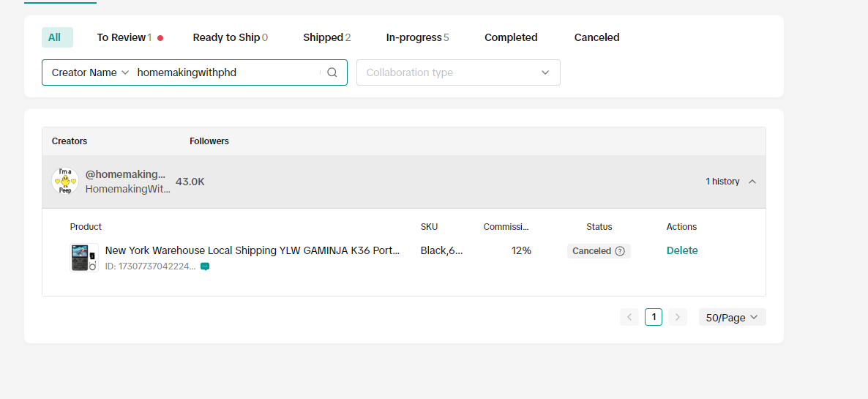The width and height of the screenshot is (868, 399).
Task: Select the Completed tab
Action: coord(511,37)
